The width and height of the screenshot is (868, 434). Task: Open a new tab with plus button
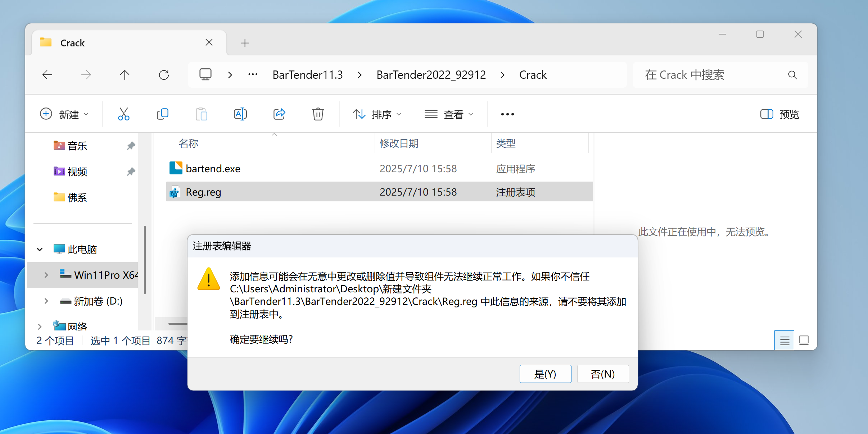pos(245,43)
